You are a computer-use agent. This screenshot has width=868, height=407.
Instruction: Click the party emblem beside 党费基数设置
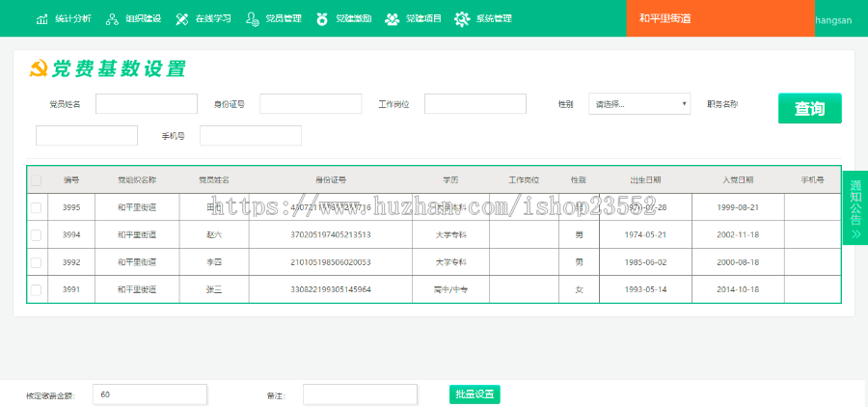(x=39, y=69)
